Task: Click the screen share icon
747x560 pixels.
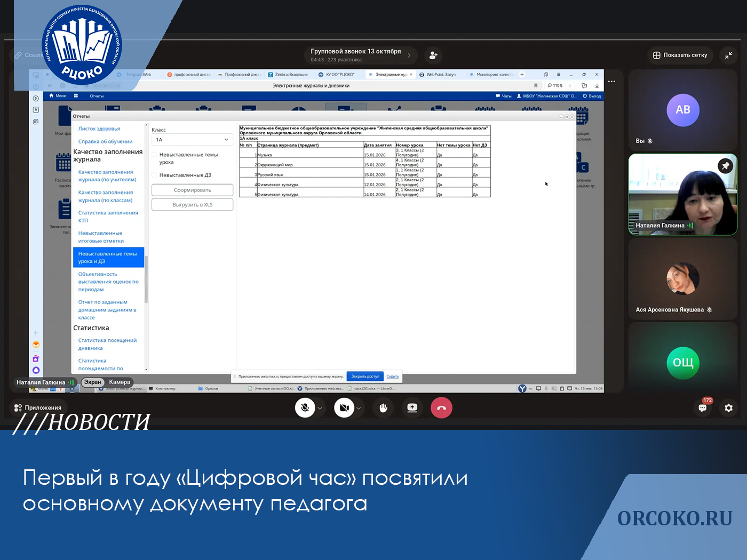Action: (412, 408)
